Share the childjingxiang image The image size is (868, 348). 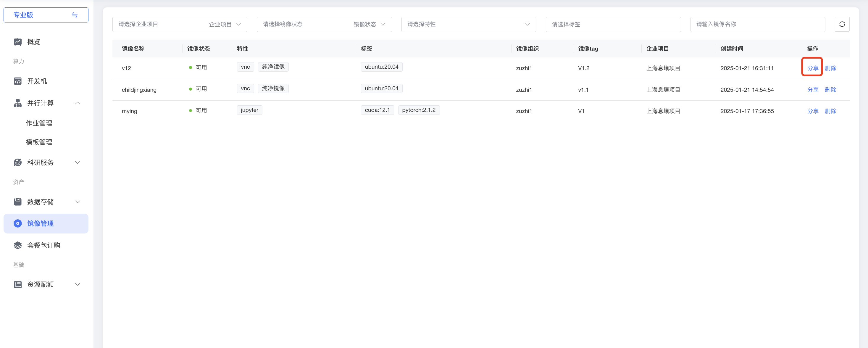(813, 90)
